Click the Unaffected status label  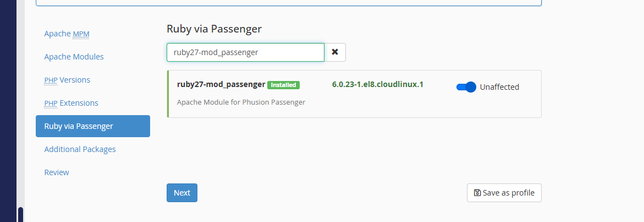499,87
